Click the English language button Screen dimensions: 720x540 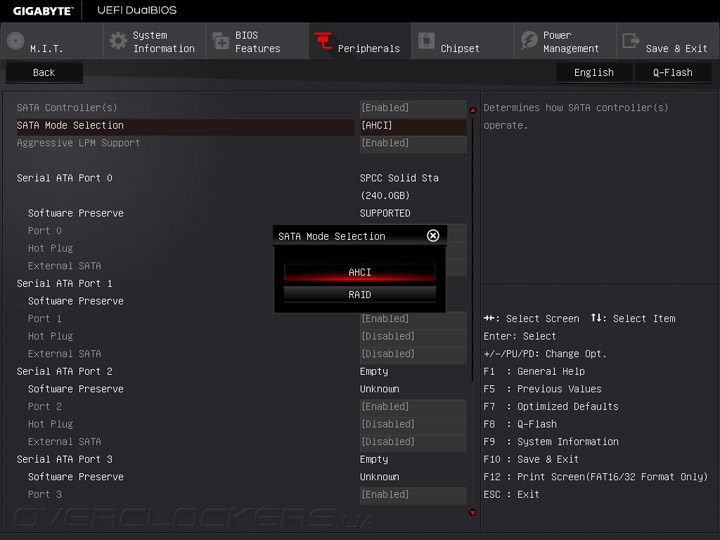tap(594, 72)
